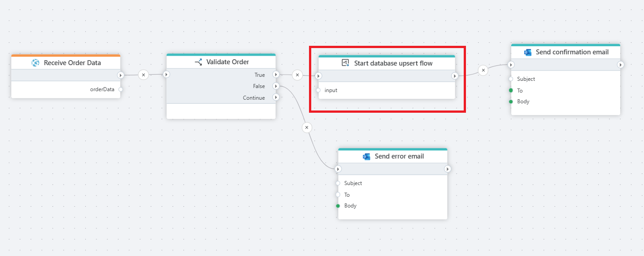Remove the False branch connection to error email

(x=307, y=128)
